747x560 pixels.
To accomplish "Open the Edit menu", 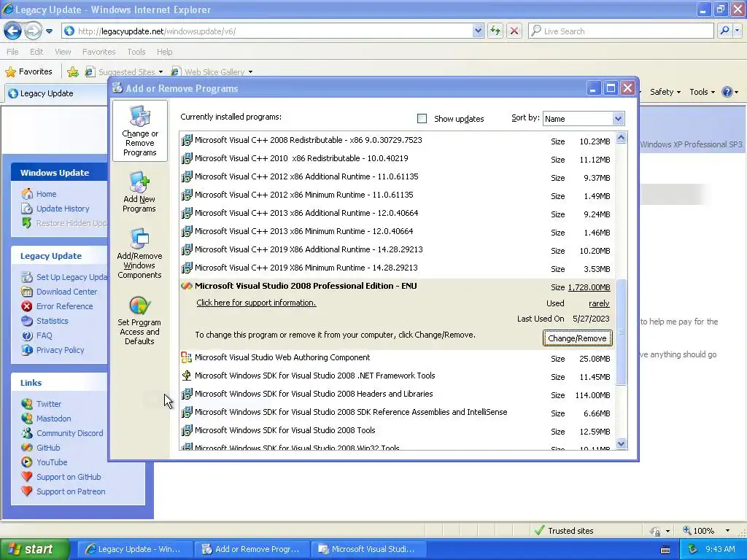I will pos(36,52).
